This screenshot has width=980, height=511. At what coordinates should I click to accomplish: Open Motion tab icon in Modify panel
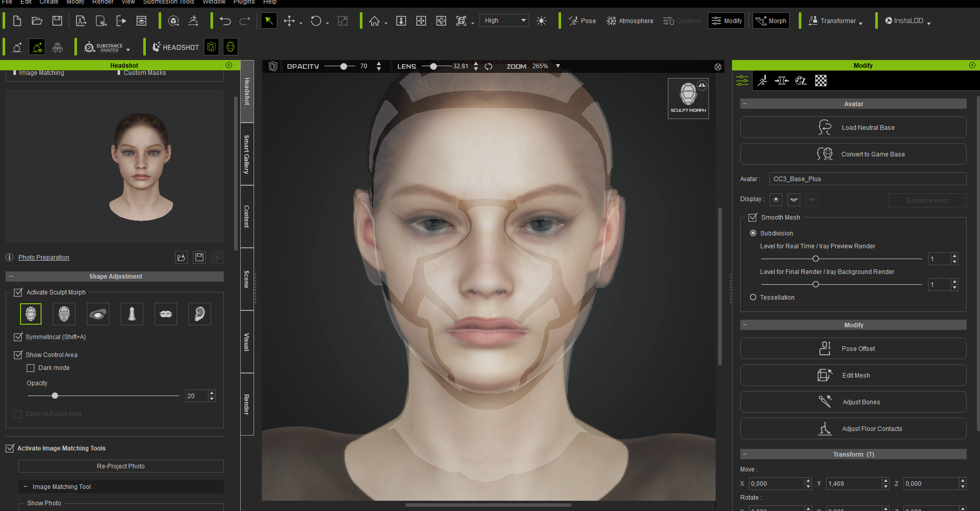pos(762,81)
